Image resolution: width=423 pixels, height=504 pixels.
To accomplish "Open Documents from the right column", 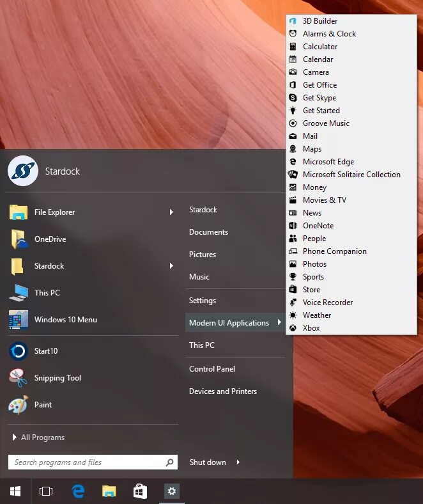I will click(208, 232).
